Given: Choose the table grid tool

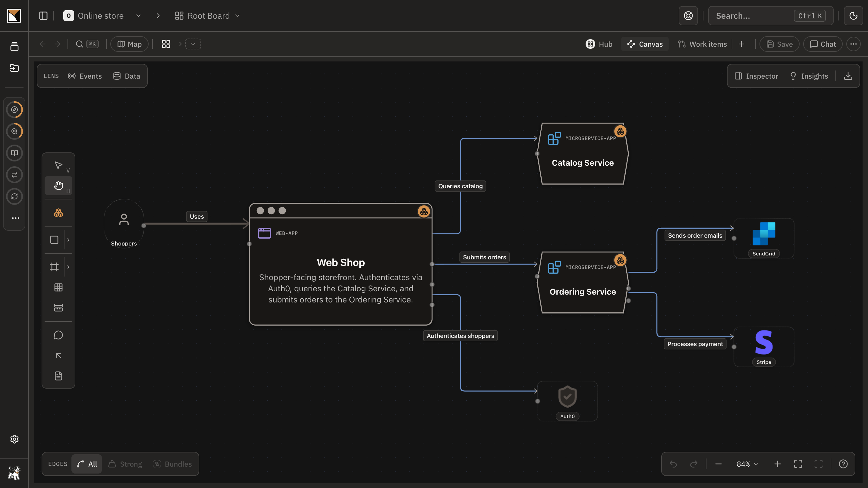Looking at the screenshot, I should point(58,287).
